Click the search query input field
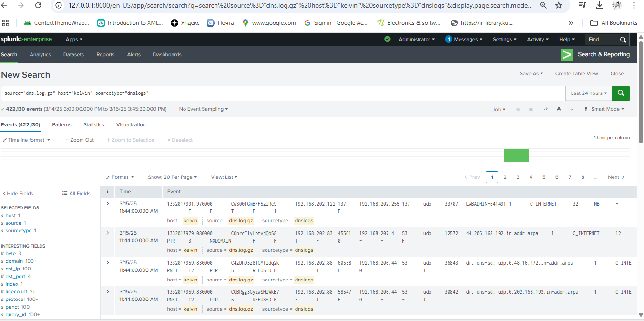 [283, 93]
